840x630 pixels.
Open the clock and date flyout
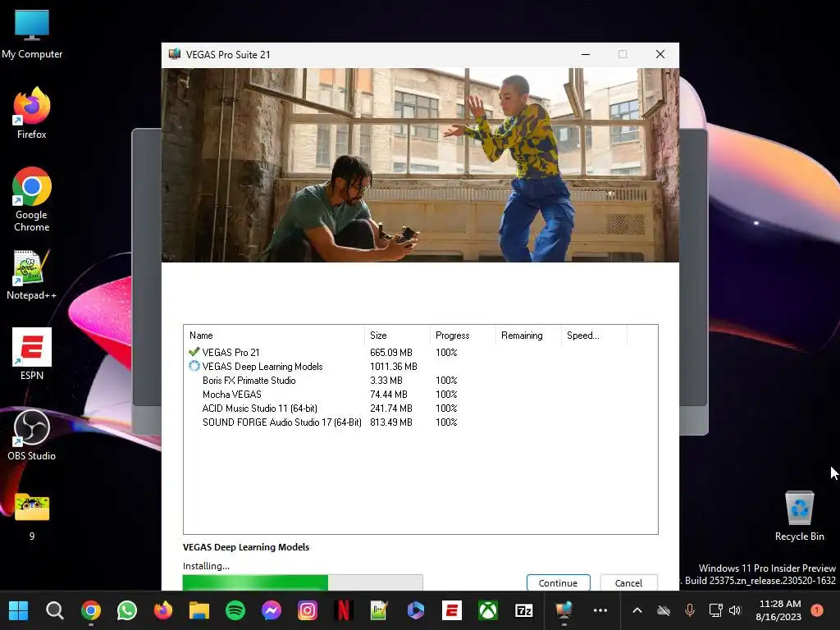[x=779, y=610]
